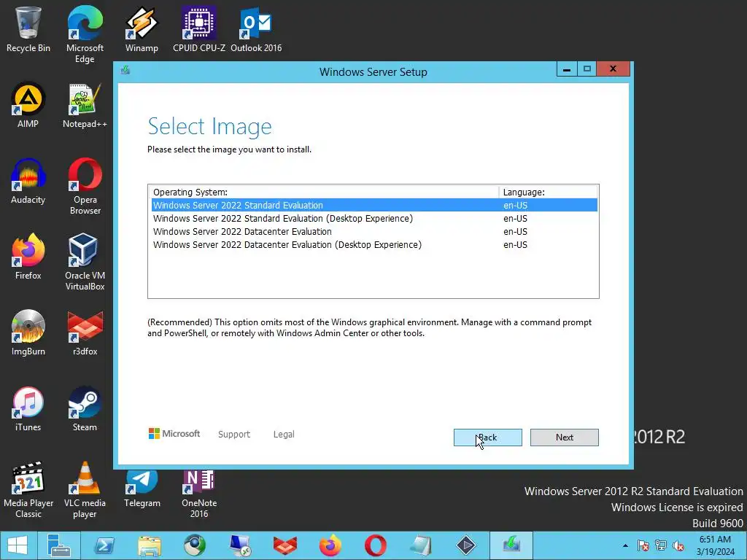747x560 pixels.
Task: Open the Support link
Action: click(x=234, y=435)
